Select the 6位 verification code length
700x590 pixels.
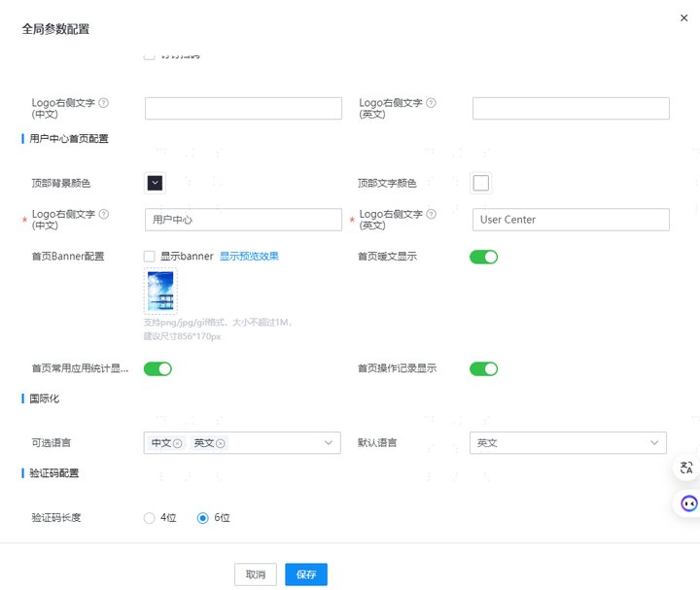tap(202, 518)
